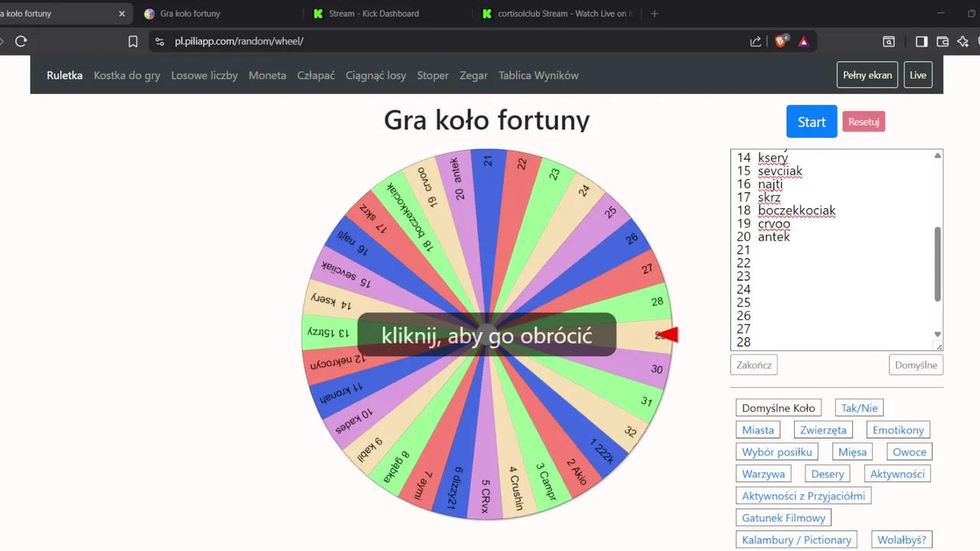The image size is (980, 551).
Task: Open the Leo AI sparkle icon
Action: tap(964, 41)
